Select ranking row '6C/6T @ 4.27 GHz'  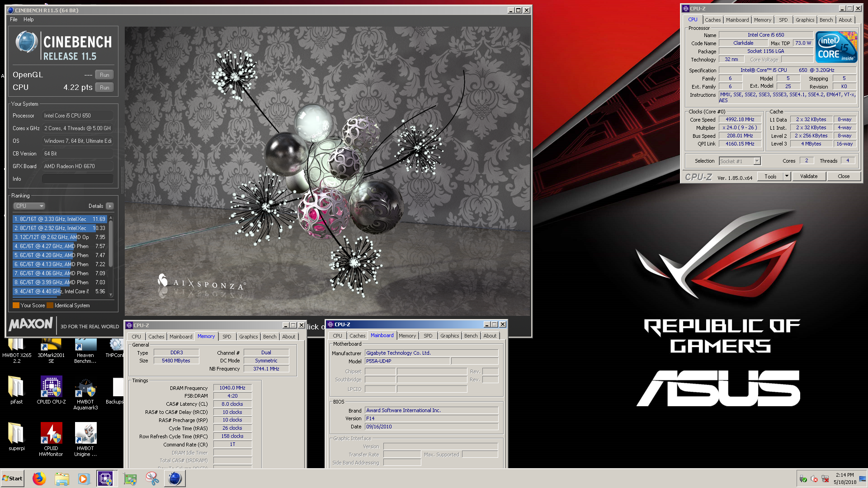click(x=60, y=246)
